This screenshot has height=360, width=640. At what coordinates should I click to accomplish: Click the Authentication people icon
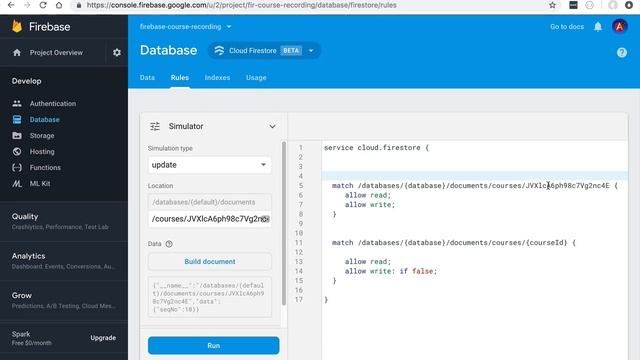(x=17, y=104)
